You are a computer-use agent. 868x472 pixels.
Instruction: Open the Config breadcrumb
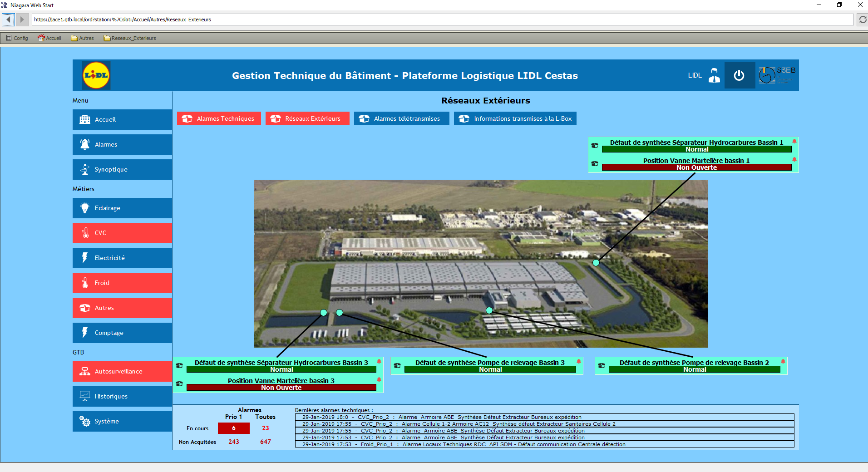point(17,38)
